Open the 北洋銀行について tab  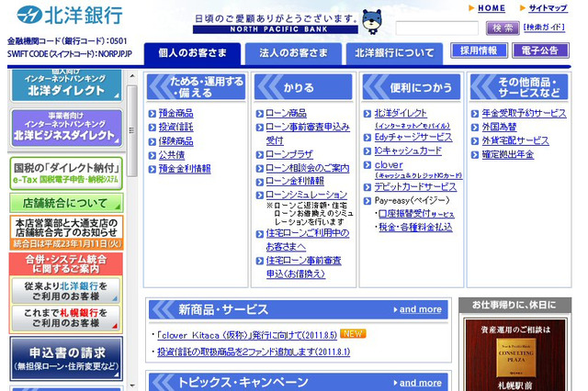(x=394, y=53)
